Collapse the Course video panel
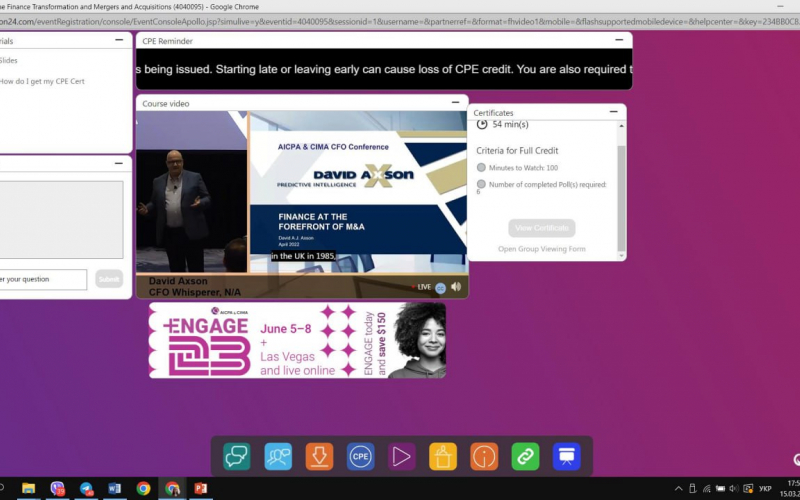Screen dimensions: 800x500 click(x=455, y=103)
